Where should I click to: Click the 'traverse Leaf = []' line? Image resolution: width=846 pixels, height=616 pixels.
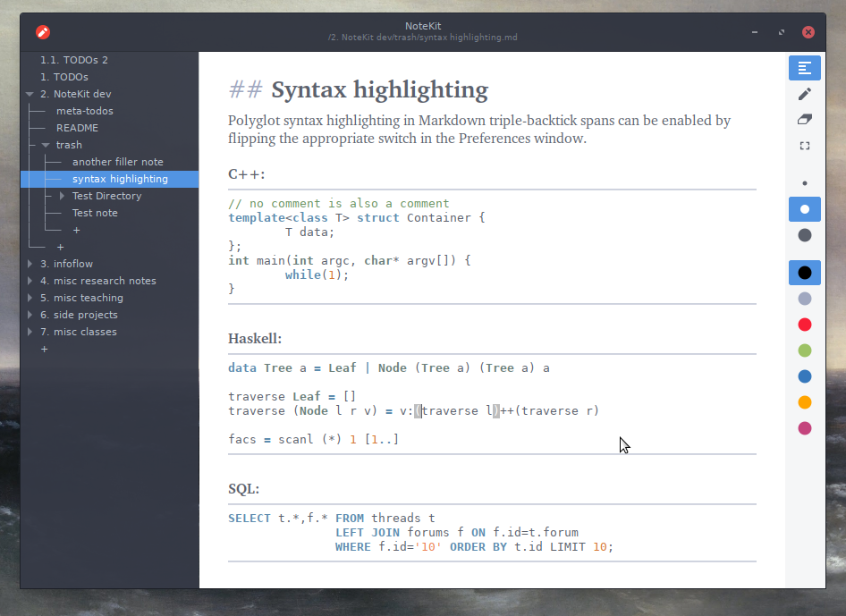(x=292, y=396)
